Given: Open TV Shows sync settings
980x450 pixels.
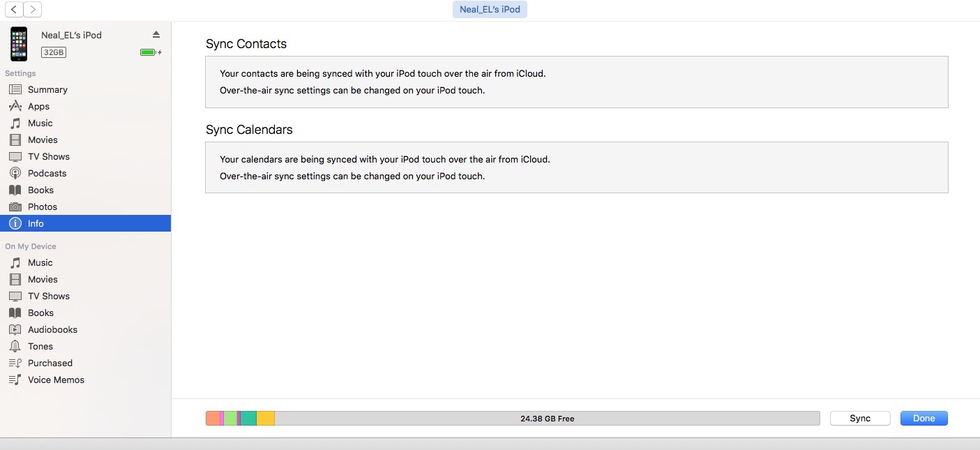Looking at the screenshot, I should [47, 156].
